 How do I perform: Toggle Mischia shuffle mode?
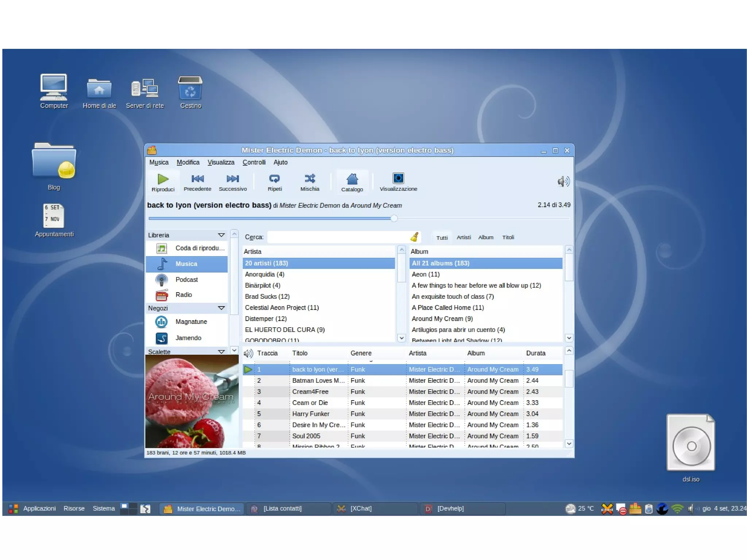tap(310, 182)
